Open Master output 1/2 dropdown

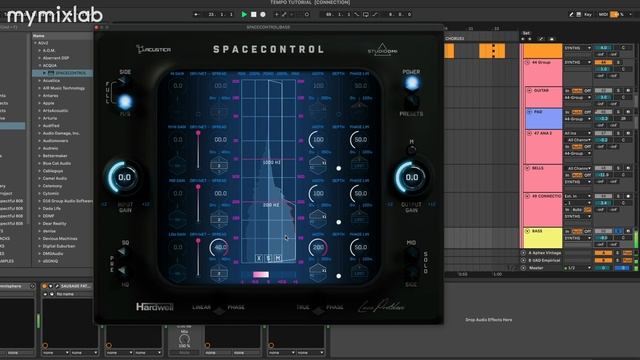click(x=578, y=268)
